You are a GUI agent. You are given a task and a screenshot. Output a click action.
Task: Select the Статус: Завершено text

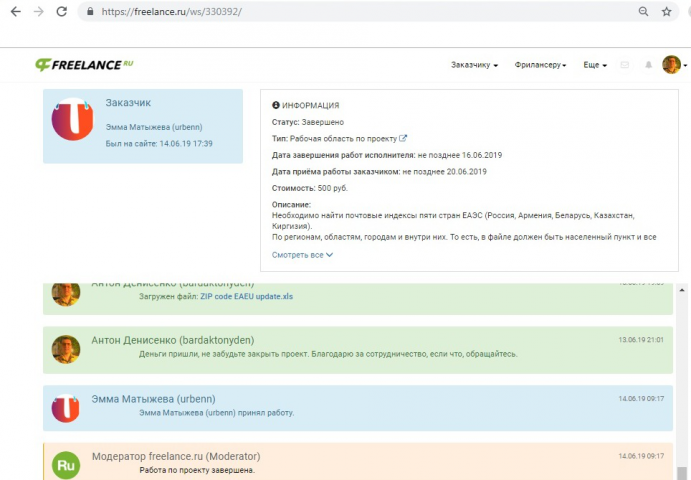(x=308, y=122)
